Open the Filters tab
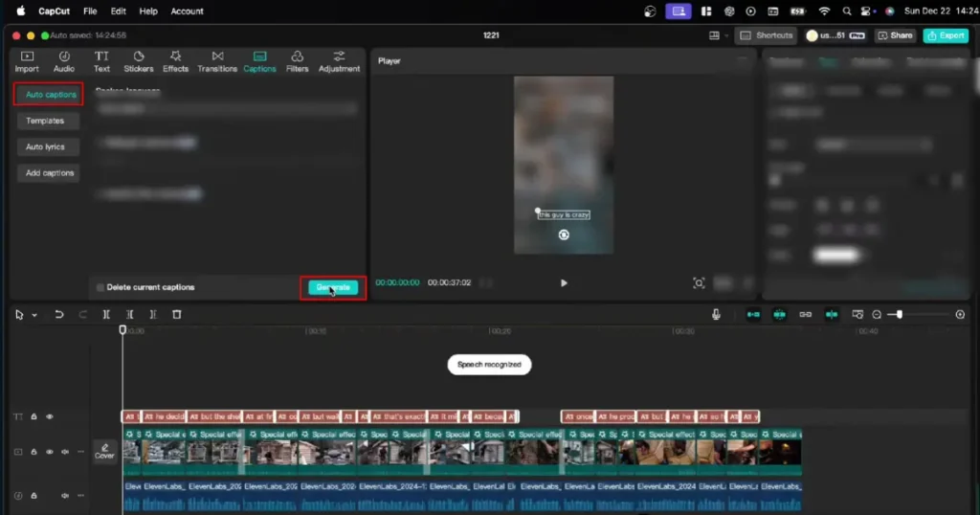This screenshot has width=980, height=515. click(x=297, y=62)
